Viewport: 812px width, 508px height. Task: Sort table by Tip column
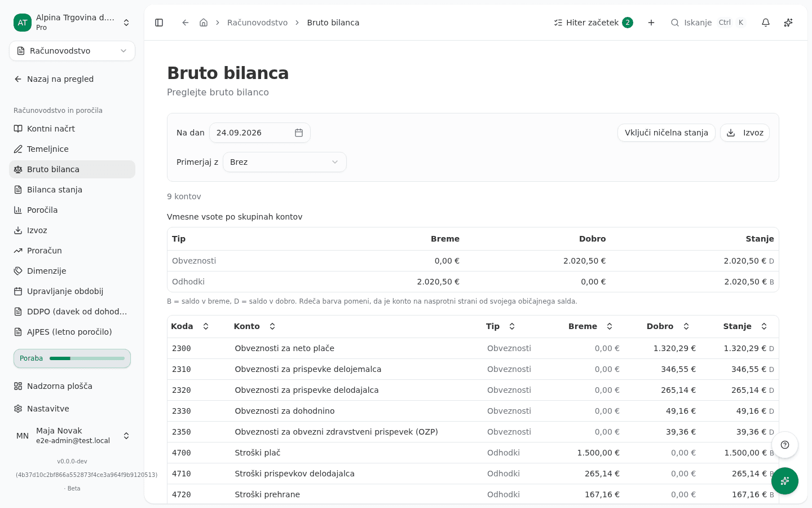point(501,326)
